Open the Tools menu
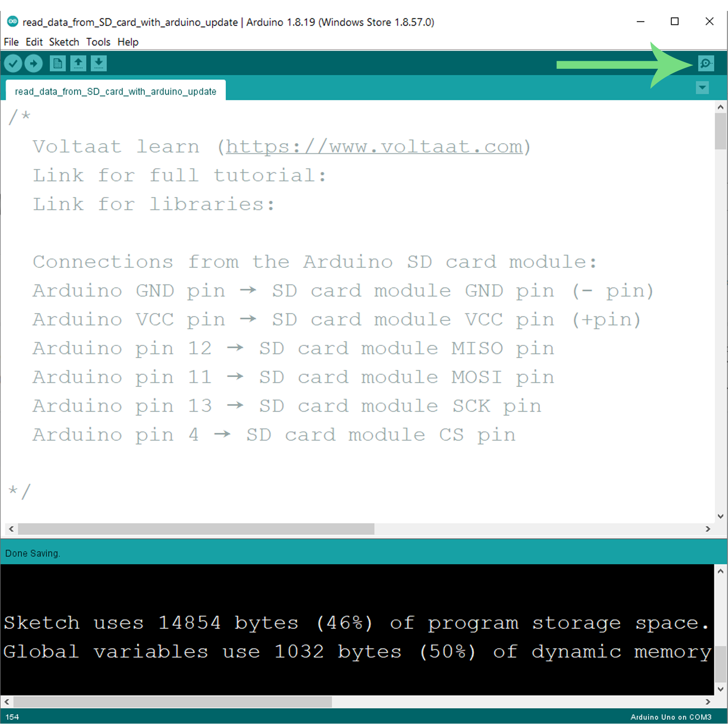The height and width of the screenshot is (728, 728). click(x=98, y=42)
